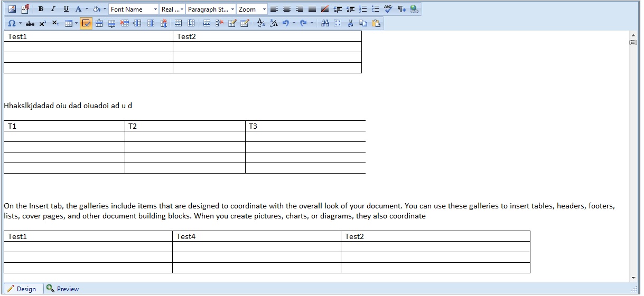
Task: Insert a bulleted list
Action: click(x=376, y=9)
